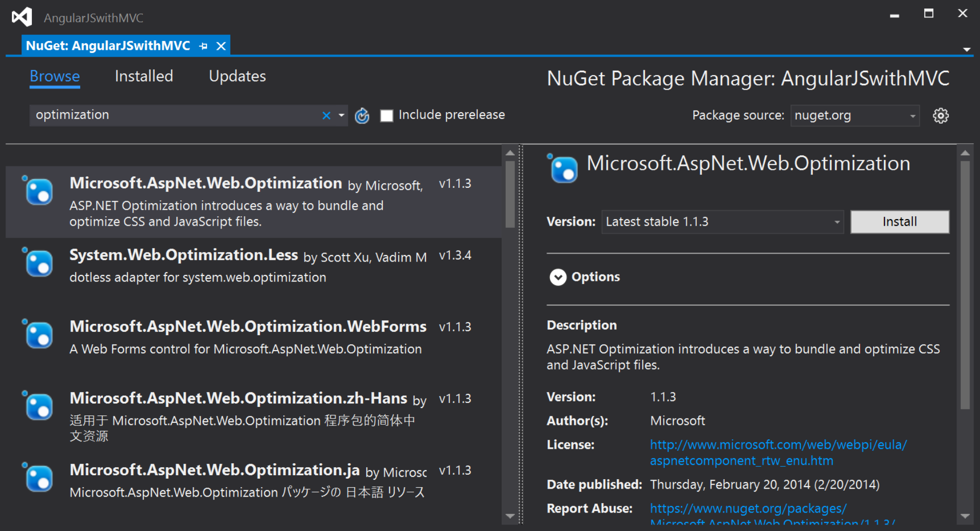This screenshot has width=980, height=531.
Task: Click the dotless adapter description text
Action: [x=198, y=277]
